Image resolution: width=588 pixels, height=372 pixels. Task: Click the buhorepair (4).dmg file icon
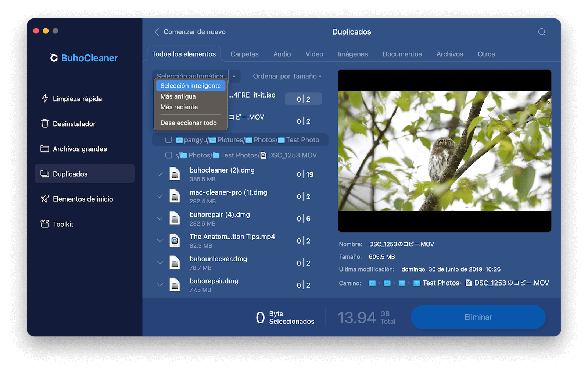(x=175, y=218)
